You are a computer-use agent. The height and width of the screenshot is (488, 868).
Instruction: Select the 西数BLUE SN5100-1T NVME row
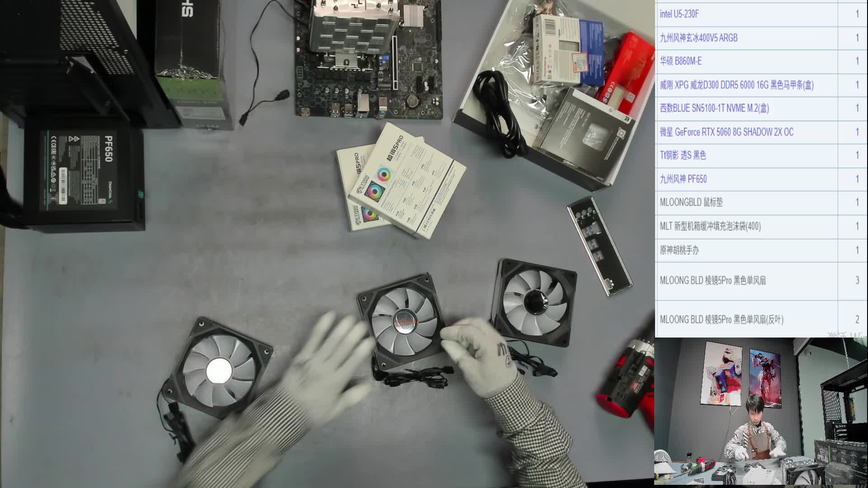coord(714,108)
